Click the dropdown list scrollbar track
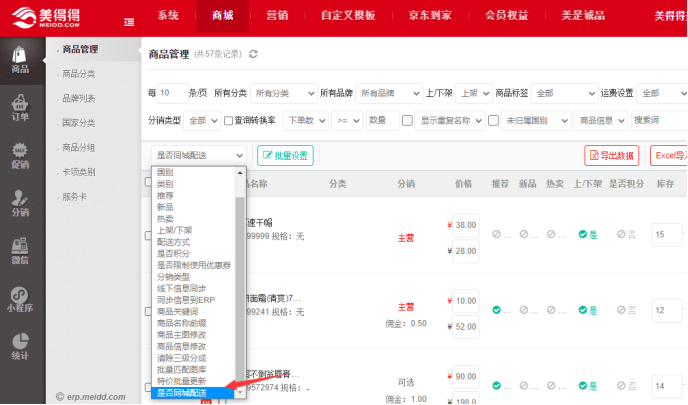Image resolution: width=688 pixels, height=405 pixels. click(x=240, y=283)
